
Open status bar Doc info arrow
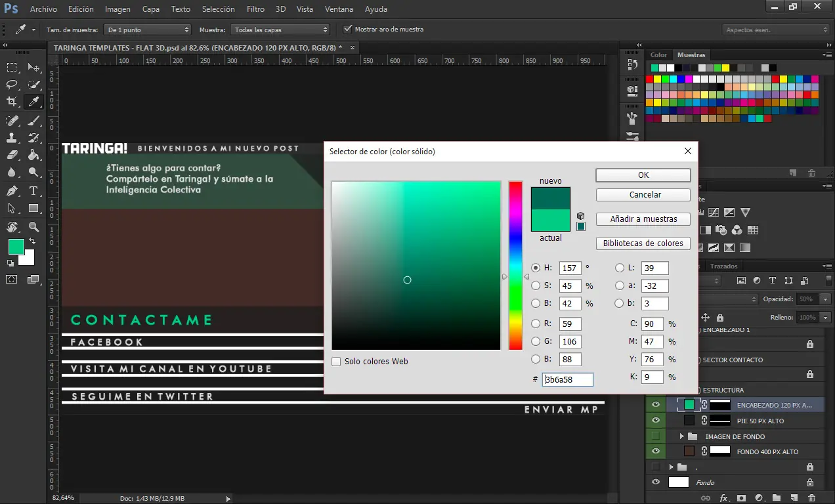[x=228, y=499]
